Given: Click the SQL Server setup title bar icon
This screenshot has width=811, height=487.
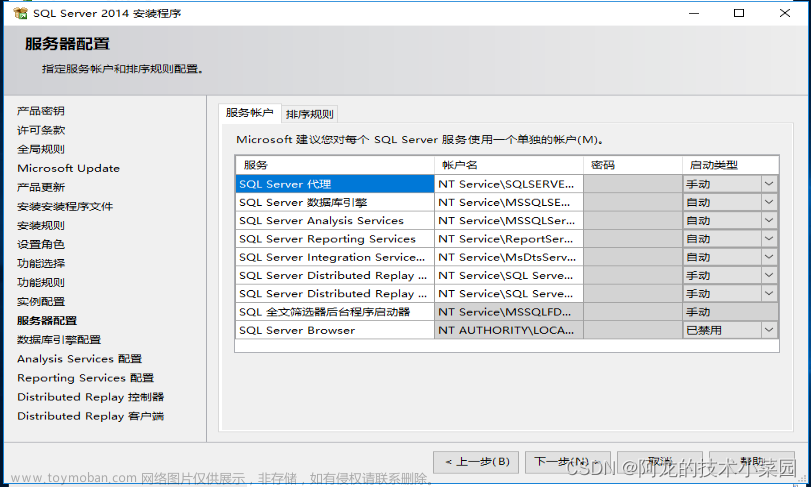Looking at the screenshot, I should coord(20,13).
